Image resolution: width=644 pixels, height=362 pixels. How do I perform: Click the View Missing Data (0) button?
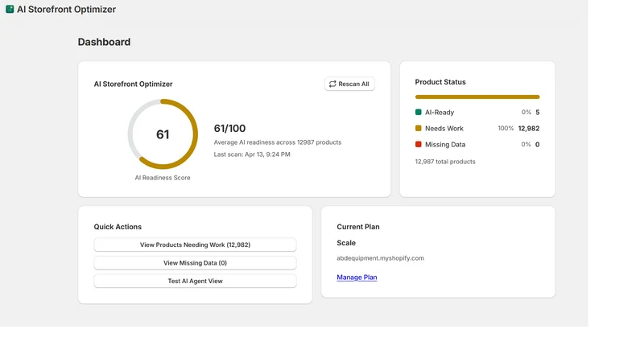coord(195,263)
